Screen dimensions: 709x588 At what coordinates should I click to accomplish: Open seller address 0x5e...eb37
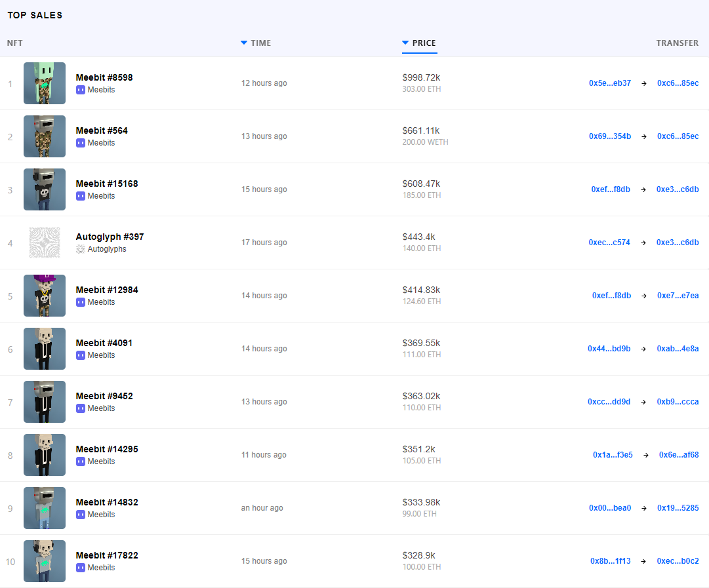(x=609, y=83)
